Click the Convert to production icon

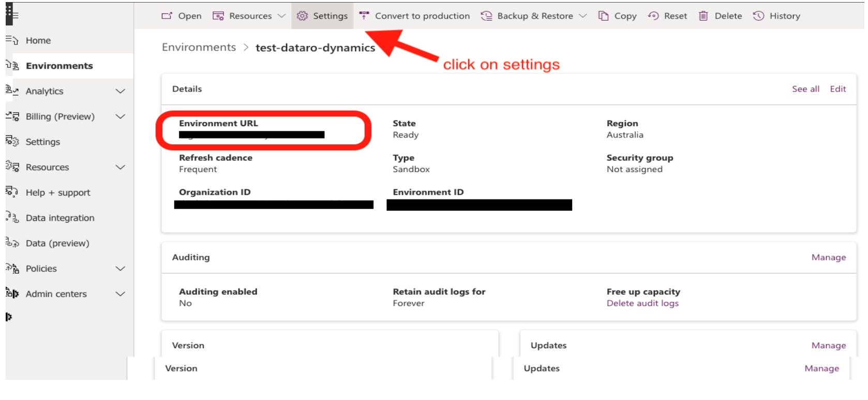(x=364, y=16)
